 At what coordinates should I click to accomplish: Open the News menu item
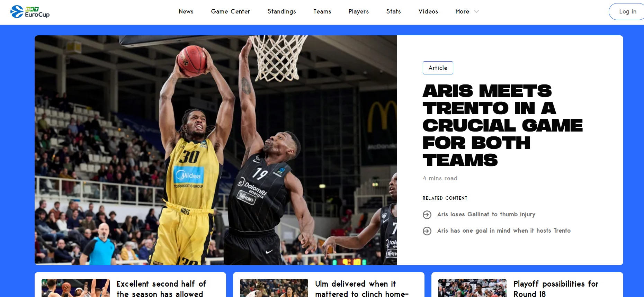[186, 11]
